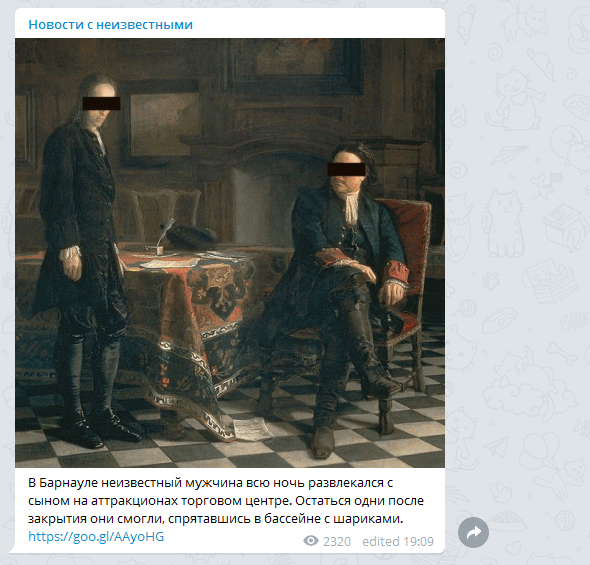Click the quill pen on the table
The image size is (590, 565).
pos(166,231)
